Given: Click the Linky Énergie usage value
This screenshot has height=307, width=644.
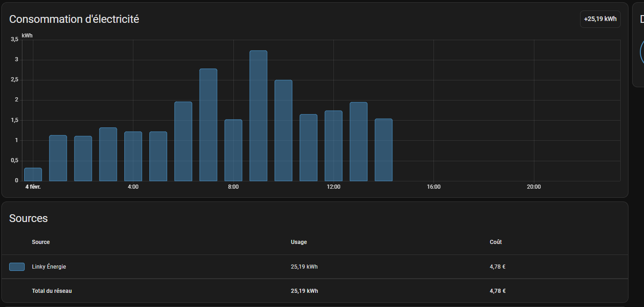Looking at the screenshot, I should pyautogui.click(x=304, y=267).
